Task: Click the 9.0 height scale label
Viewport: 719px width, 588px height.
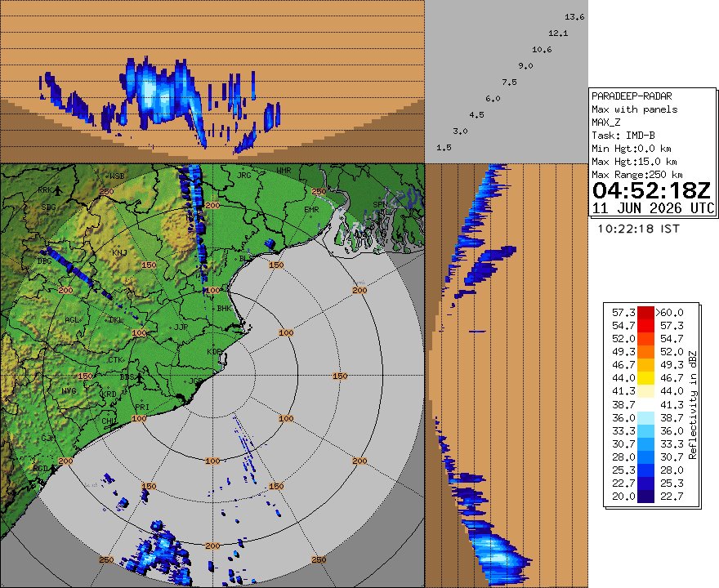Action: (525, 66)
